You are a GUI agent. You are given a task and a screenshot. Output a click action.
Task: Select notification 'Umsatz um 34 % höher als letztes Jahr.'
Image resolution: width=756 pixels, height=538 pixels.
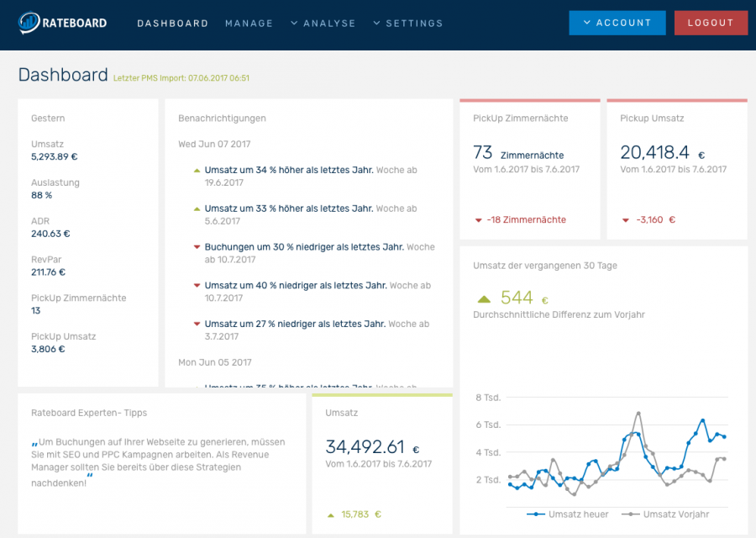tap(289, 170)
